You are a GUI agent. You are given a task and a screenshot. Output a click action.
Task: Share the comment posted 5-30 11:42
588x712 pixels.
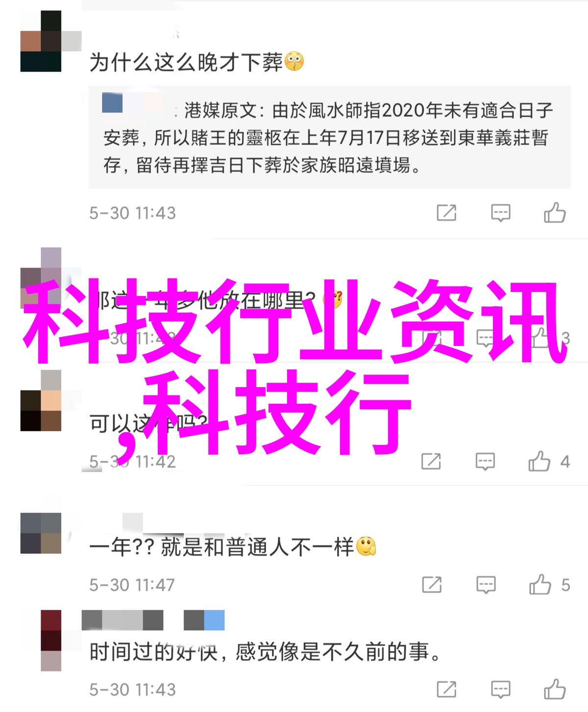click(x=431, y=462)
